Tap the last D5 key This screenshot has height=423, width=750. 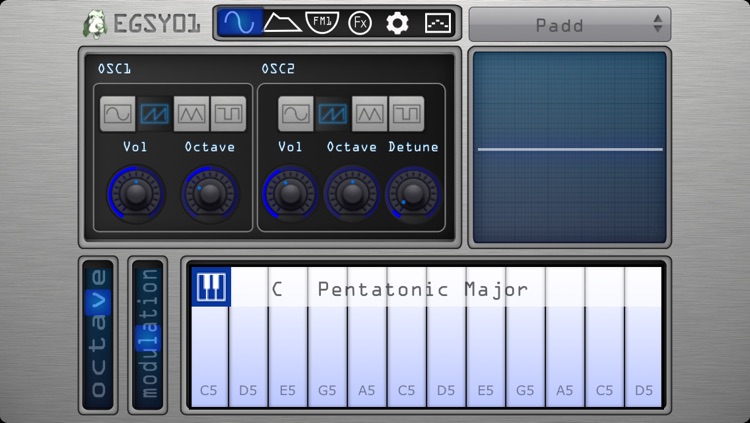click(644, 356)
